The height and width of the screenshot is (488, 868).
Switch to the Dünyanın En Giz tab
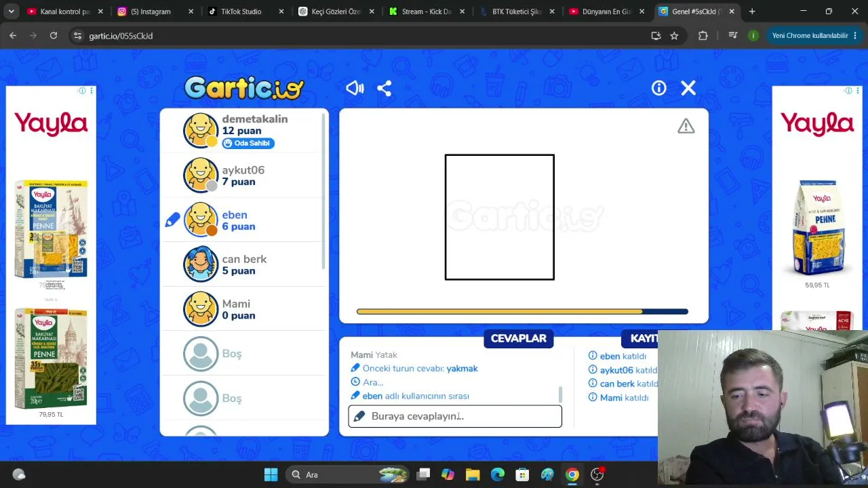(x=606, y=12)
